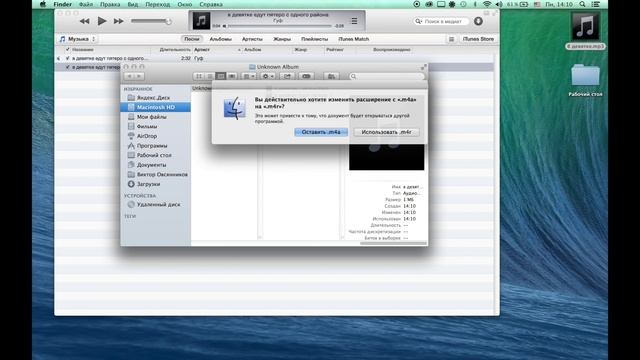640x360 pixels.
Task: Open the Finder arrange-by dropdown
Action: pyautogui.click(x=248, y=76)
